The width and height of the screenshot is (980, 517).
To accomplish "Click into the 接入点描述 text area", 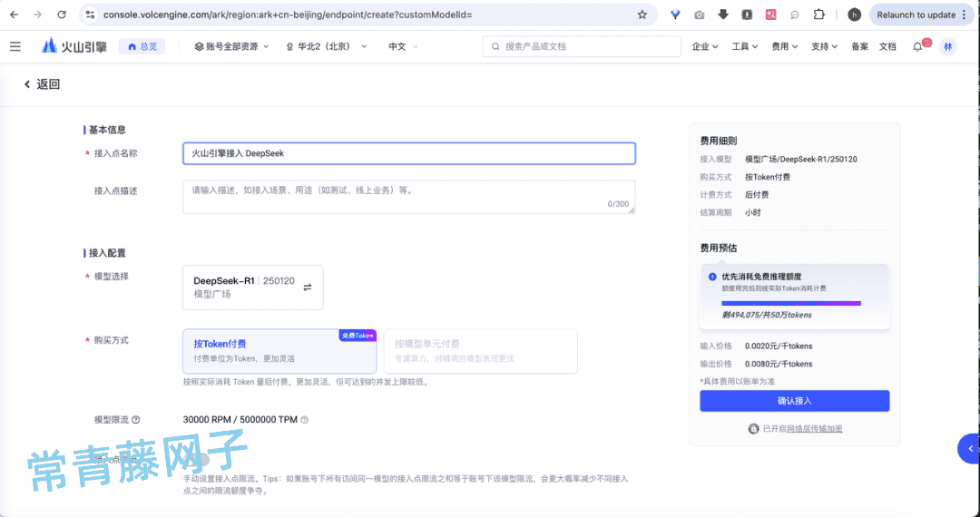I will (408, 198).
